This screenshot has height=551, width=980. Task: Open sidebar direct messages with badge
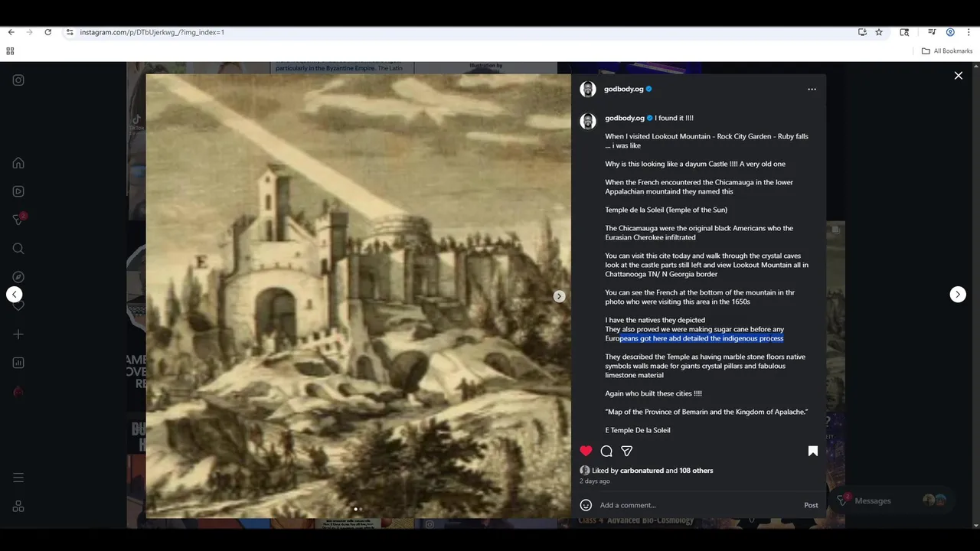(x=19, y=220)
